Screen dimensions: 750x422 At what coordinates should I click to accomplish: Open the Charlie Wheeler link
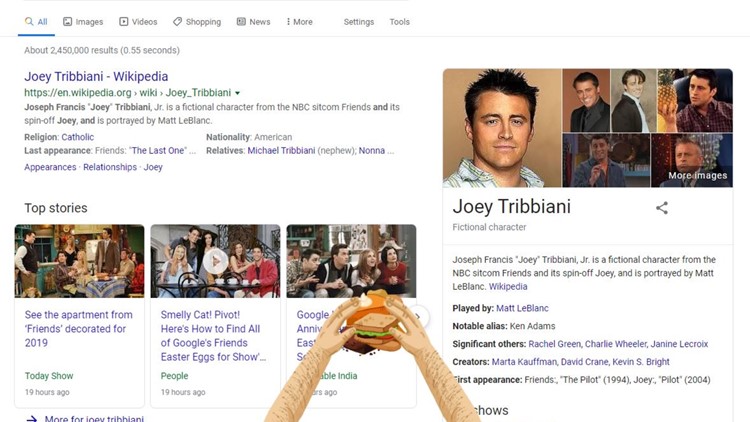coord(616,344)
